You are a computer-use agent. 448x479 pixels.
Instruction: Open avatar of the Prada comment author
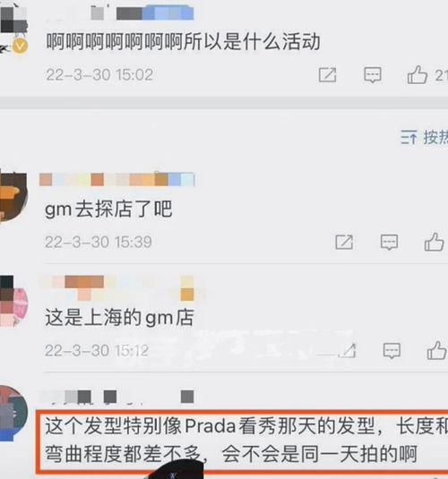click(13, 413)
